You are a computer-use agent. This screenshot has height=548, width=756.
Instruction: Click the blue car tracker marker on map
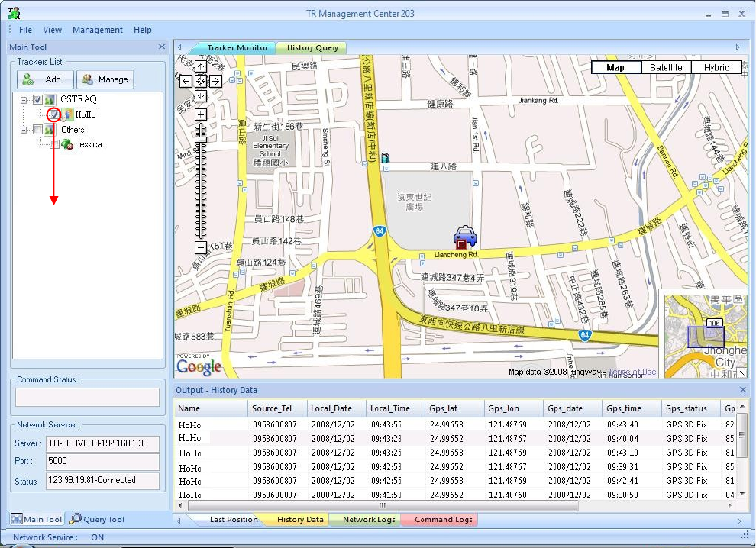[x=465, y=237]
